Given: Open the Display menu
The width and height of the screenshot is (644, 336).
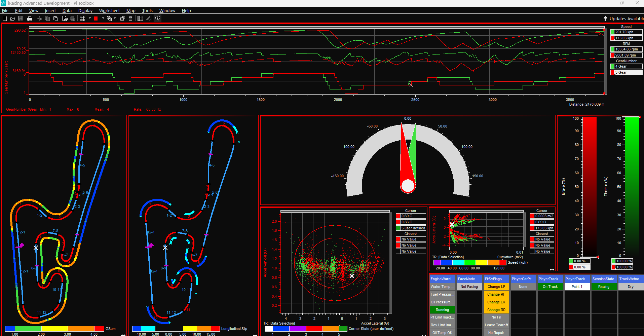Looking at the screenshot, I should point(85,11).
